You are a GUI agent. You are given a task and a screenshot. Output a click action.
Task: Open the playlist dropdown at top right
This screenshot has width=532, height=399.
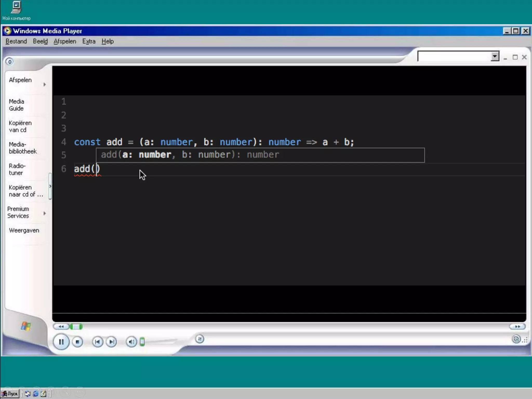pos(495,56)
